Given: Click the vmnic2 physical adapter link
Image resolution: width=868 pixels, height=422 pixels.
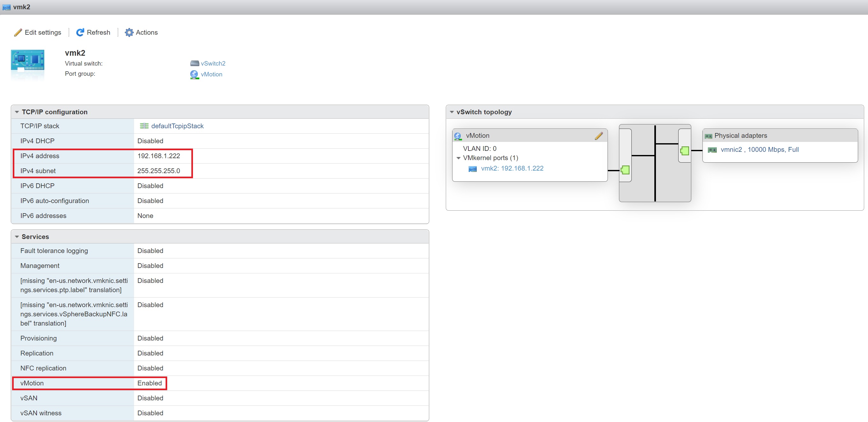Looking at the screenshot, I should (759, 150).
